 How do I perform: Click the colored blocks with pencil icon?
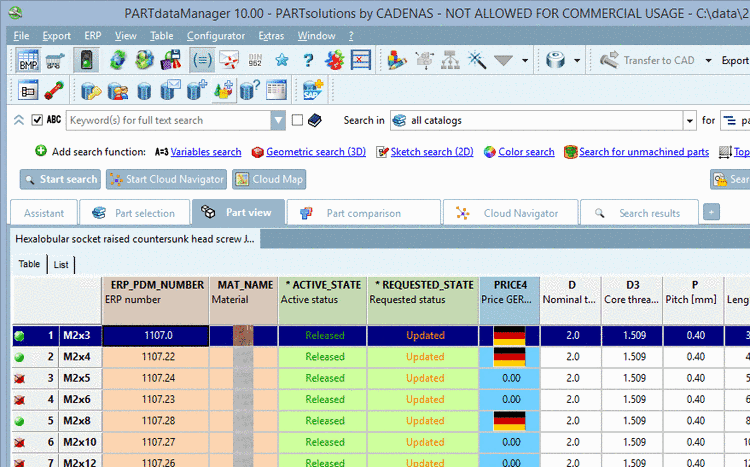397,60
